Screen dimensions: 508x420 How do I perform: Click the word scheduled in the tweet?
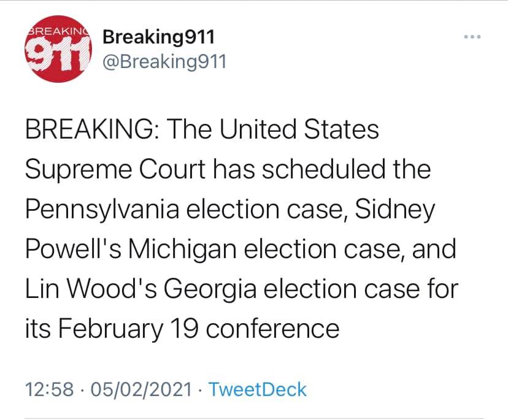tap(324, 169)
